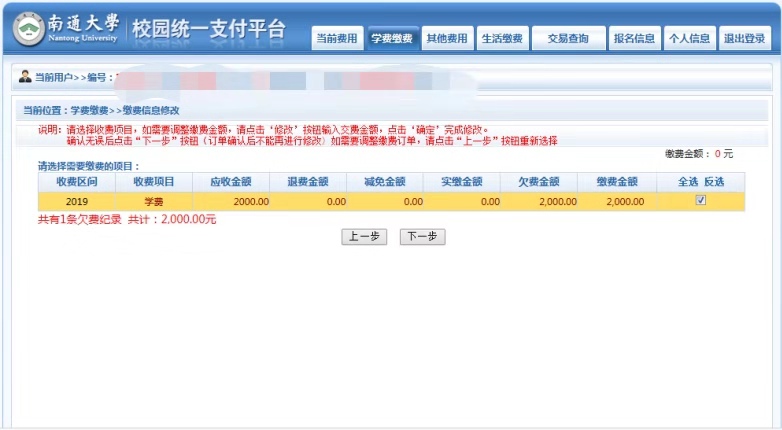Screen dimensions: 782x430
Task: Click the Nantong University logo emblem
Action: (x=31, y=30)
